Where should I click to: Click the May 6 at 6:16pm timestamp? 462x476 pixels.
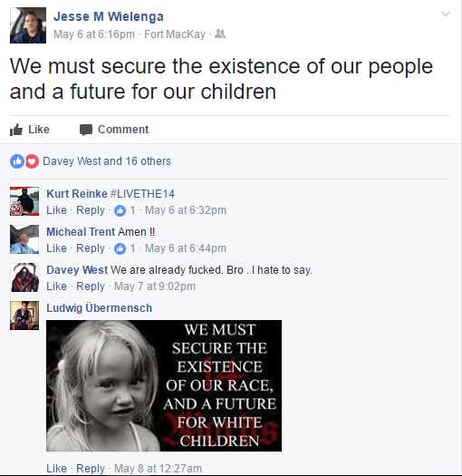pos(94,34)
